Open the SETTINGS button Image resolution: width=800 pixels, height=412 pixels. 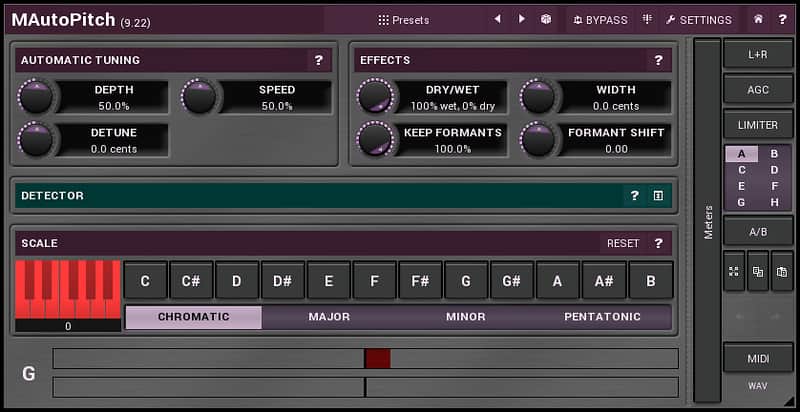(x=699, y=20)
